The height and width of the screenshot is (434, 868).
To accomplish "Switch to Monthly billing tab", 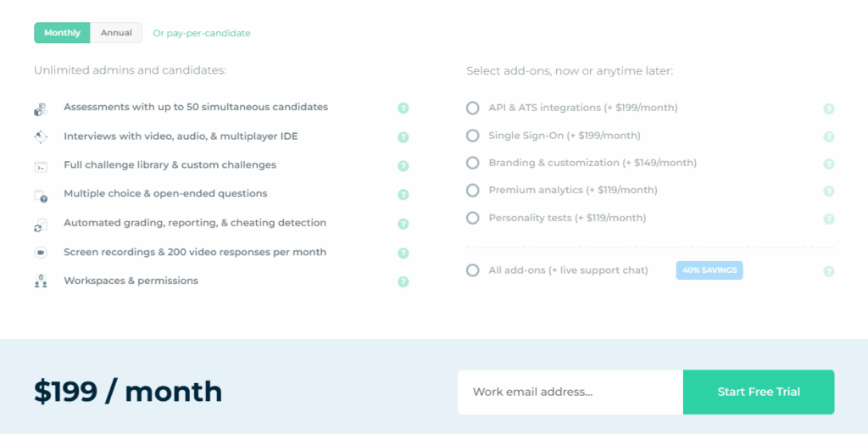I will point(63,33).
